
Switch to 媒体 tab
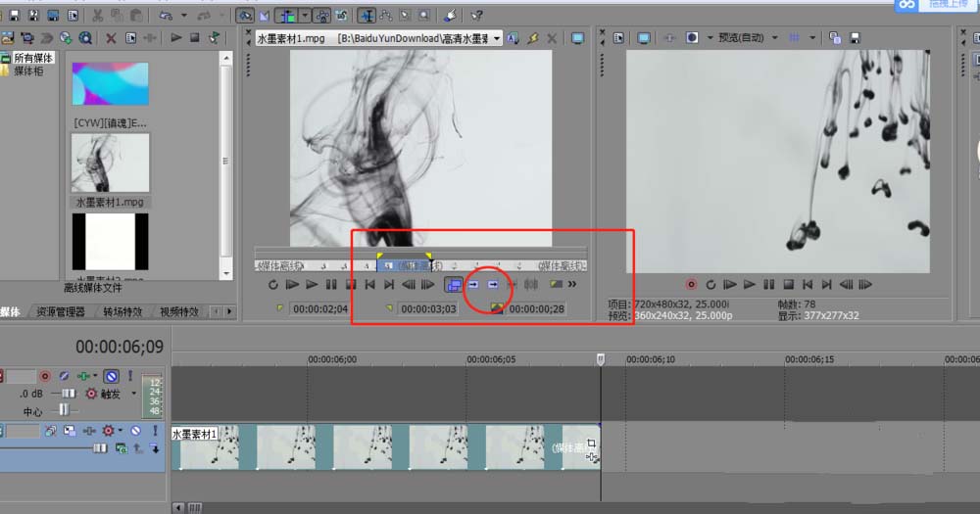tap(10, 311)
